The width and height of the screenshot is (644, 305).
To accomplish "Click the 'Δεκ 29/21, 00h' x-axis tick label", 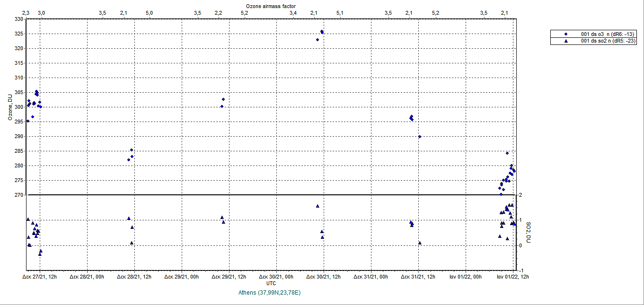I will point(182,277).
